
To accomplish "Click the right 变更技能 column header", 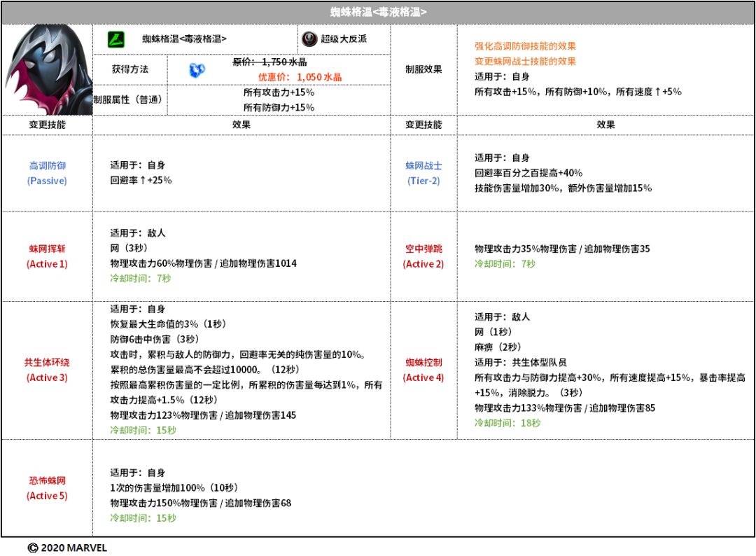I will tap(423, 125).
